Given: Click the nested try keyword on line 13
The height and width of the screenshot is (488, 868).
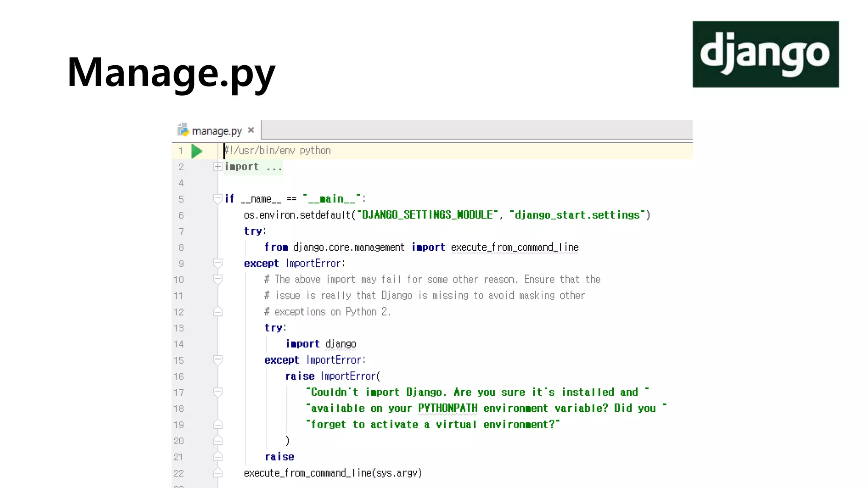Looking at the screenshot, I should pos(274,328).
